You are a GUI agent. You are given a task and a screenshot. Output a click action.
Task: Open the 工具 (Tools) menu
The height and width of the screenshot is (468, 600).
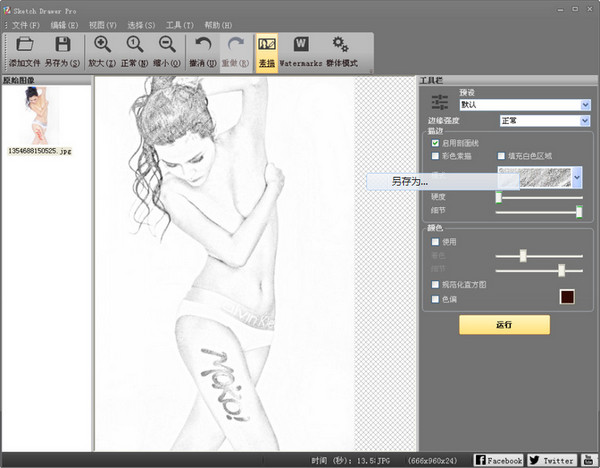180,24
